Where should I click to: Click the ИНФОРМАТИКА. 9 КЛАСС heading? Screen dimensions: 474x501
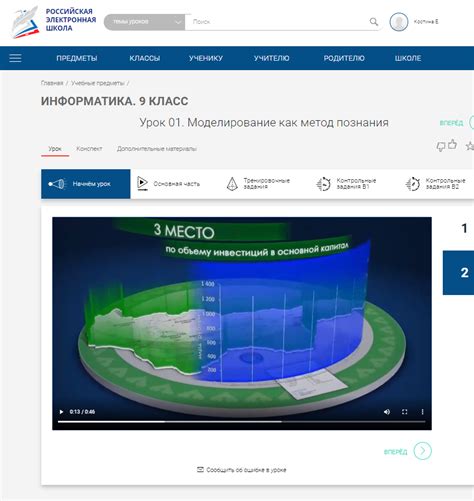click(x=114, y=101)
